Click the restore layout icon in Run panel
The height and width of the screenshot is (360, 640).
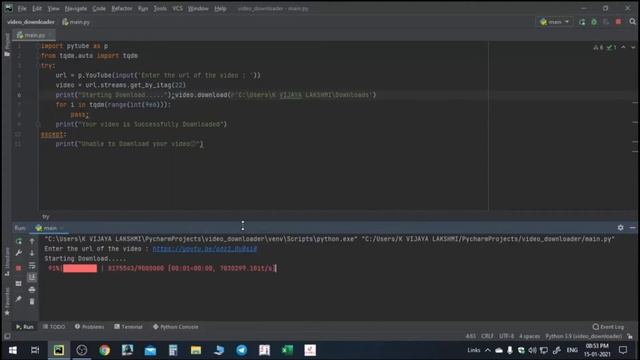19,283
